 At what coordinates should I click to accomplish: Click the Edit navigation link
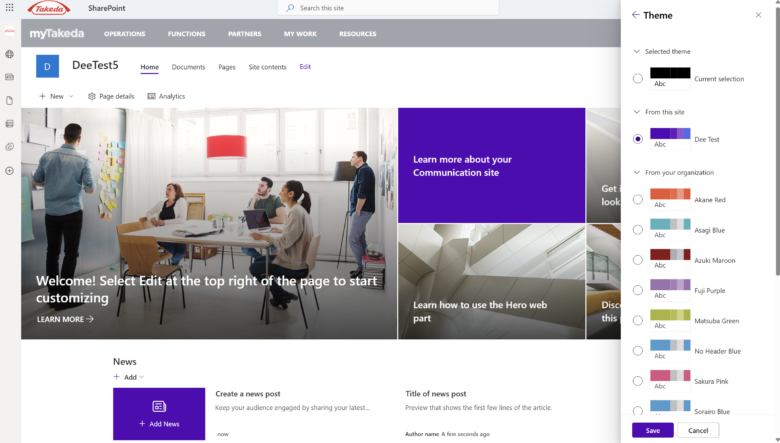pos(305,67)
